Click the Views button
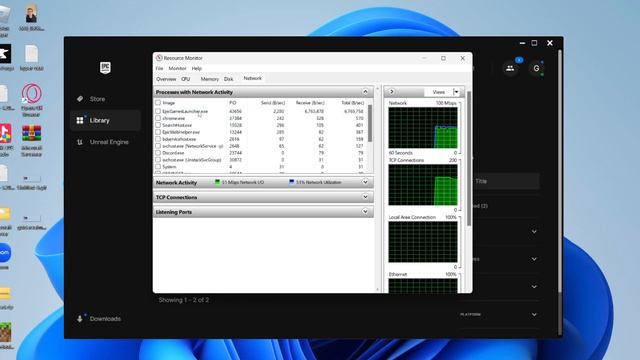This screenshot has width=640, height=360. (439, 92)
